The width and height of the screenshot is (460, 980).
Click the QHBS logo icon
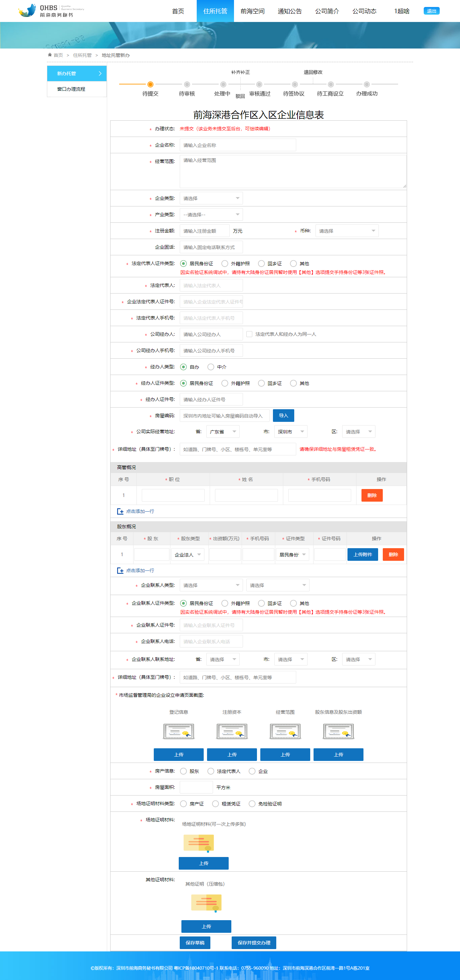27,10
